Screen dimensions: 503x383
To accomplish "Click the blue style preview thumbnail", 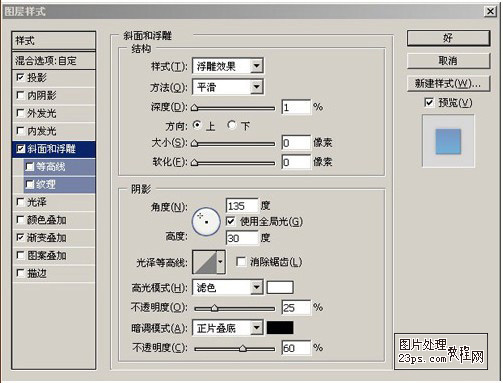I will (x=448, y=141).
